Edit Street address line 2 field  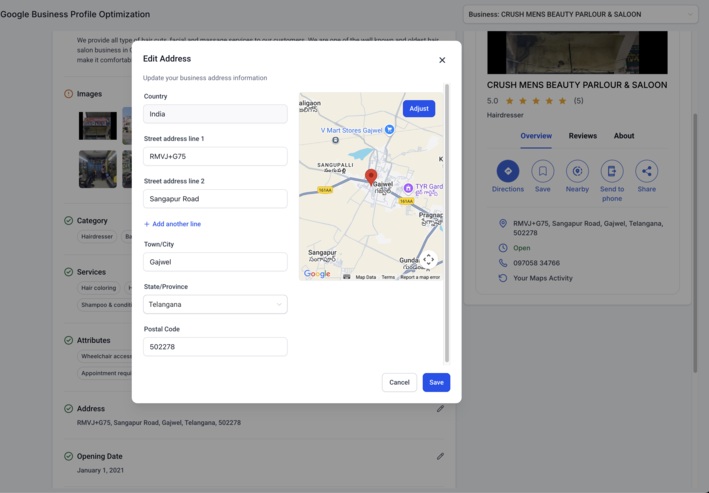pyautogui.click(x=215, y=199)
